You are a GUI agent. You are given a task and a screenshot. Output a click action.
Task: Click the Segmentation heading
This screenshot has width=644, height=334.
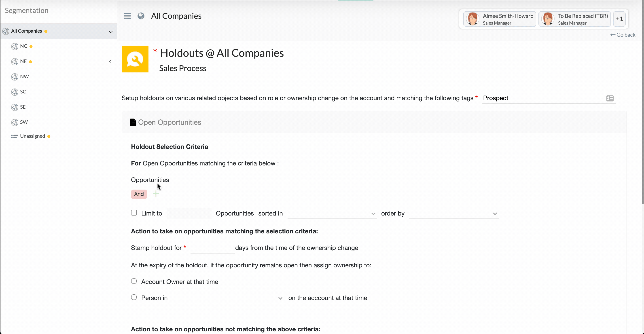(27, 11)
